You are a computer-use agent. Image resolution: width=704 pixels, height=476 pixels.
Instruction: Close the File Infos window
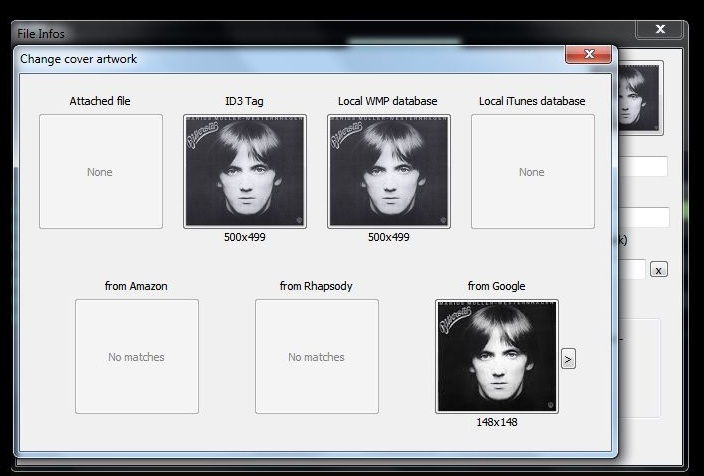click(x=660, y=29)
